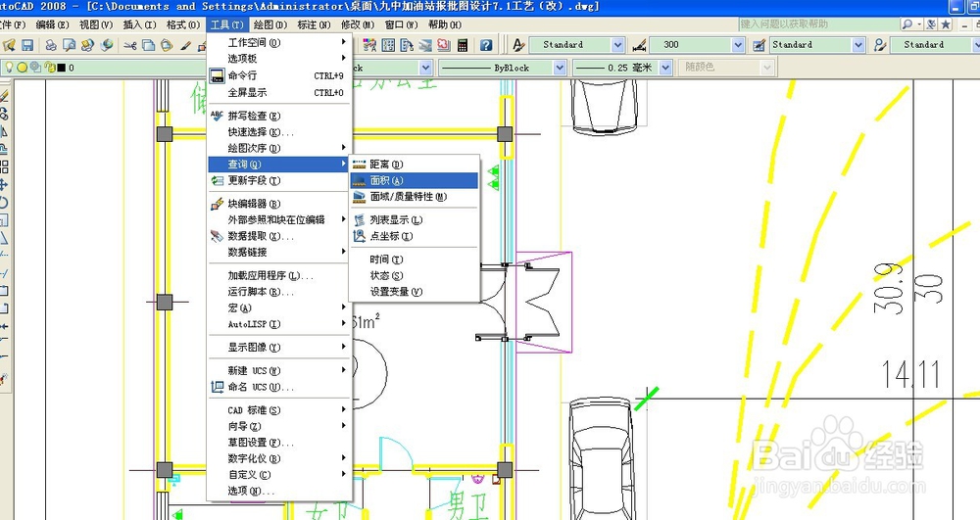
Task: Choose 列表显示(L) menu entry
Action: click(414, 219)
